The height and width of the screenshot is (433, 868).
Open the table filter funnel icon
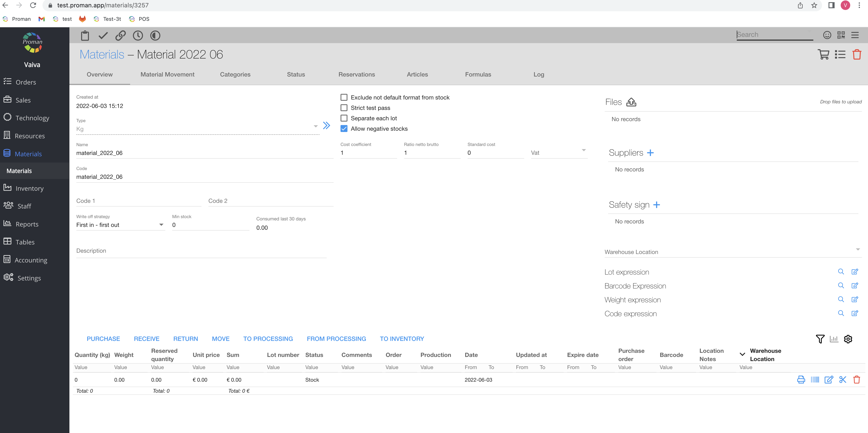(x=820, y=339)
